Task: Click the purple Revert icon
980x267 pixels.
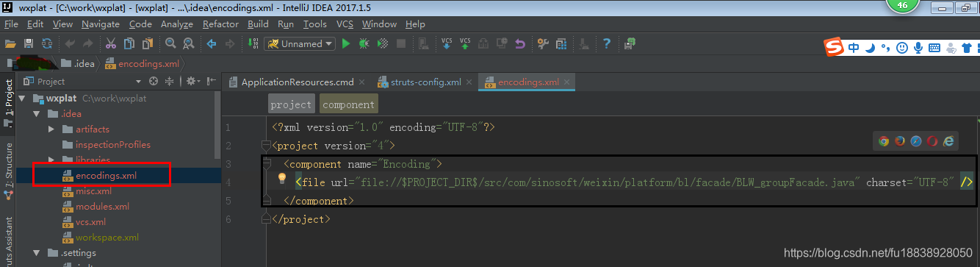Action: [520, 43]
